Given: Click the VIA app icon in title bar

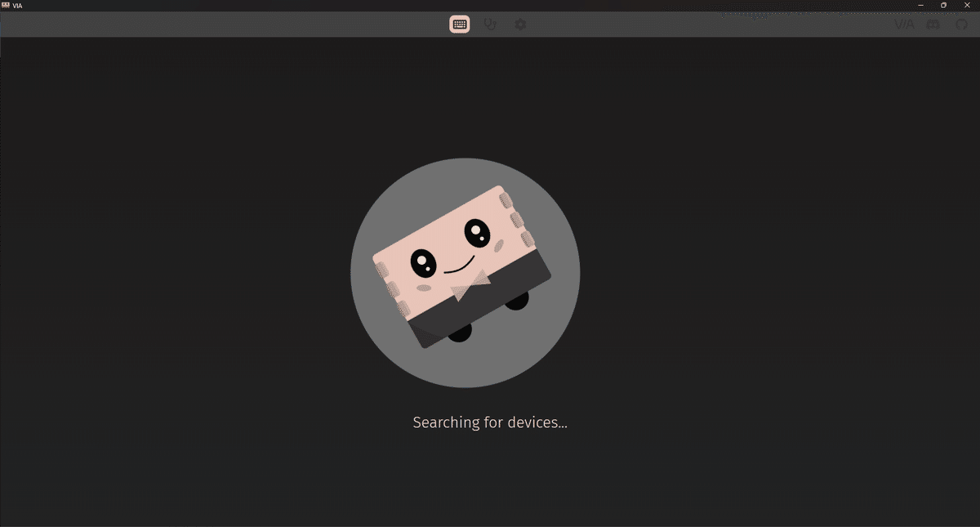Looking at the screenshot, I should pos(6,5).
